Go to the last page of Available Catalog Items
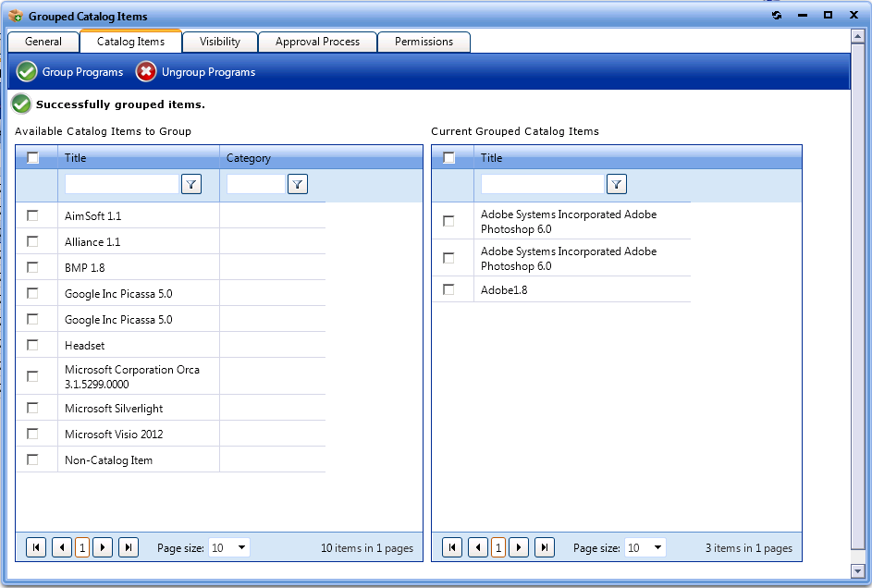The width and height of the screenshot is (872, 588). pyautogui.click(x=129, y=547)
